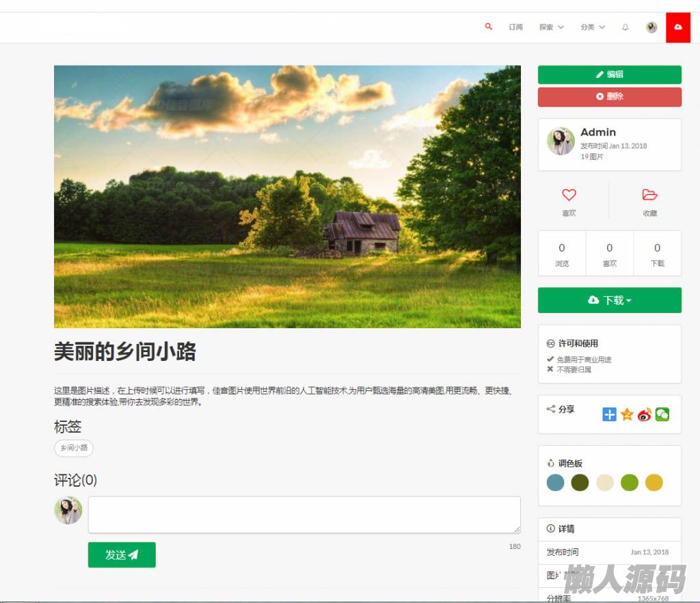Click the 浏览 view count
This screenshot has height=603, width=700.
[x=562, y=254]
